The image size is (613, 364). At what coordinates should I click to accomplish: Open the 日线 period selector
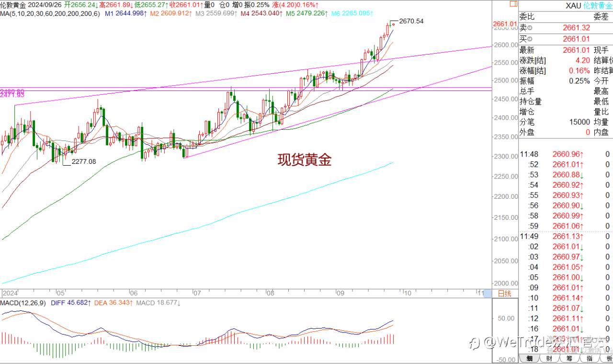click(x=504, y=293)
